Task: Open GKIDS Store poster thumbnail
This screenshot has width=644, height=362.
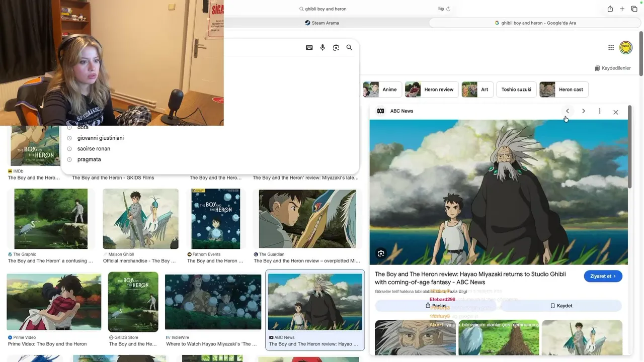Action: pyautogui.click(x=133, y=302)
